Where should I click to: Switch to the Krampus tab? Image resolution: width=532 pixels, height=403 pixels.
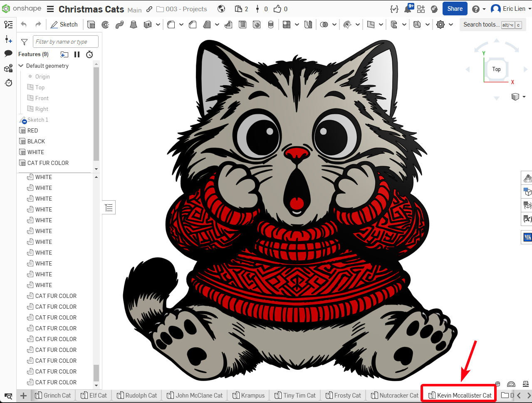click(x=249, y=396)
